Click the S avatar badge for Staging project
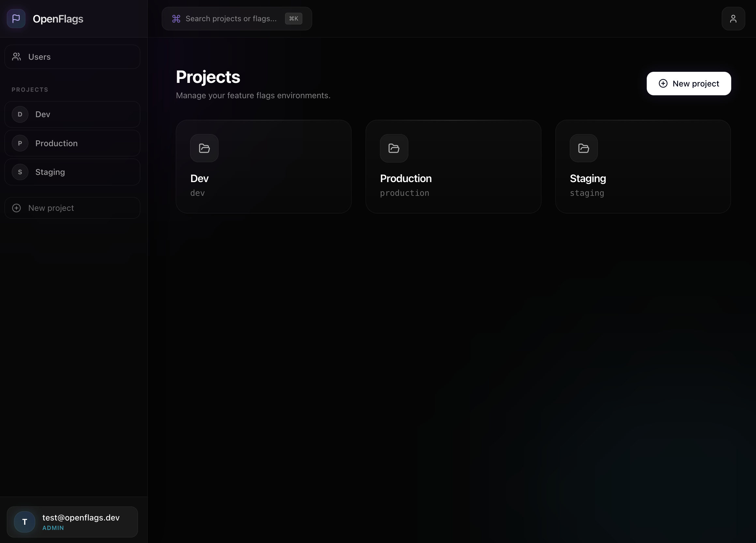 20,172
